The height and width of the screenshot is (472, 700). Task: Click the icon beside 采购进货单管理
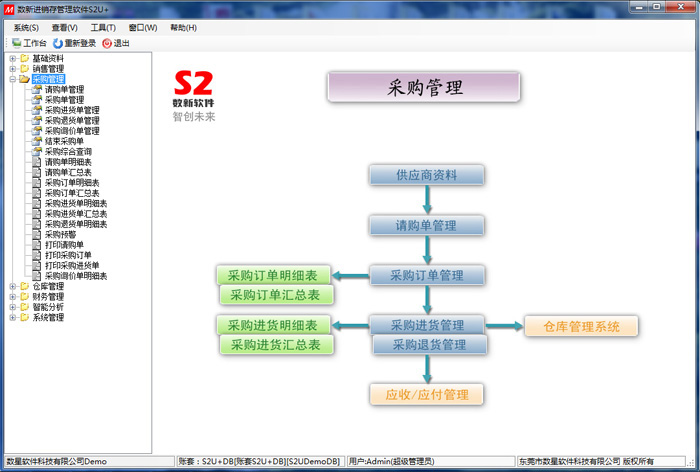37,110
